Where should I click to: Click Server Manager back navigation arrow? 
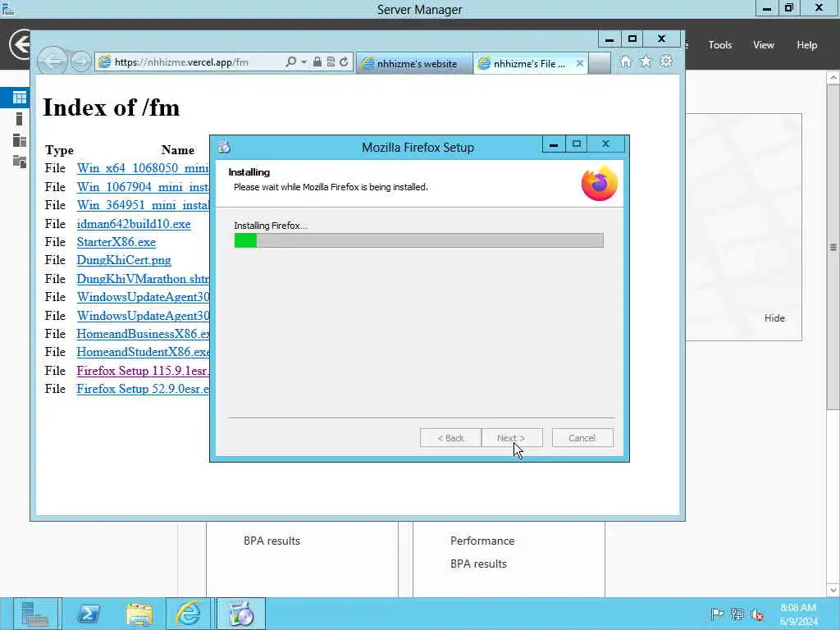(20, 44)
